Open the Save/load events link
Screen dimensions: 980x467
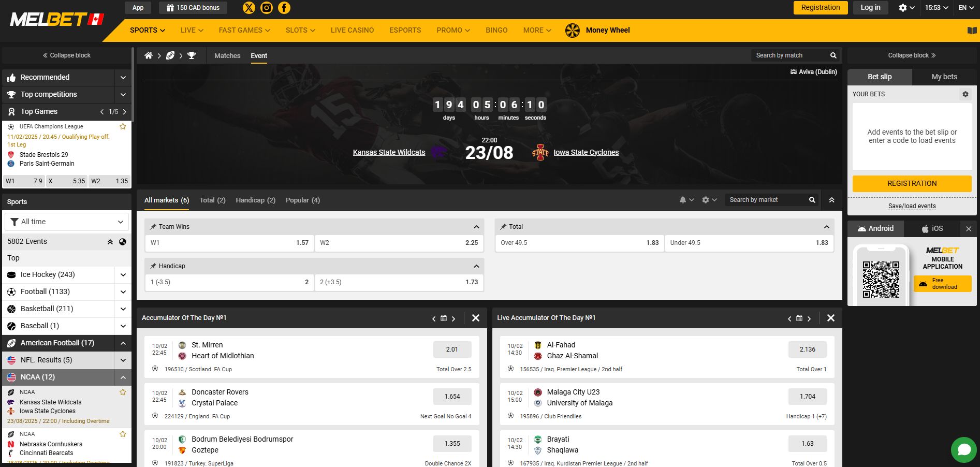912,206
